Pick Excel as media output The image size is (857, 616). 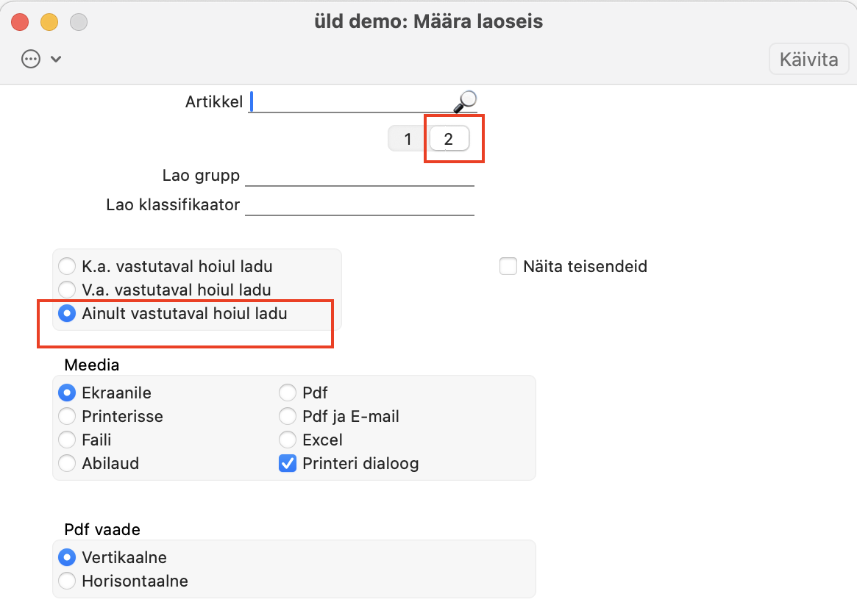click(x=288, y=440)
